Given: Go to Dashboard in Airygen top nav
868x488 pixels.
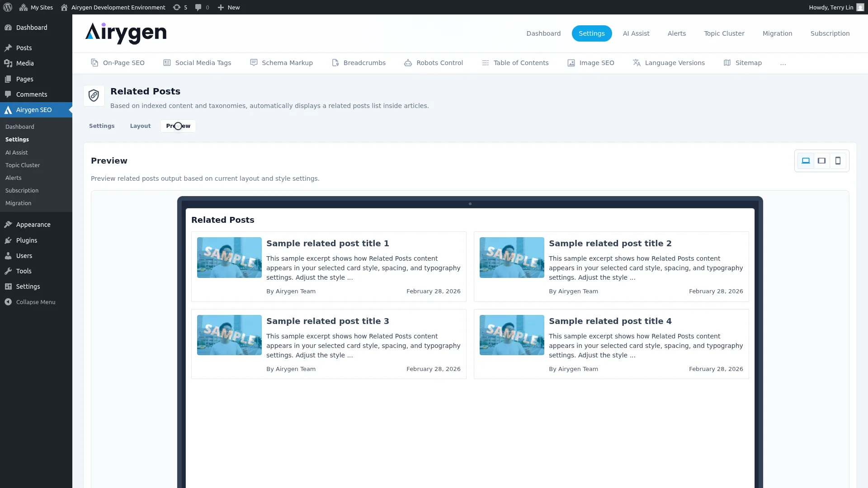Looking at the screenshot, I should coord(543,33).
